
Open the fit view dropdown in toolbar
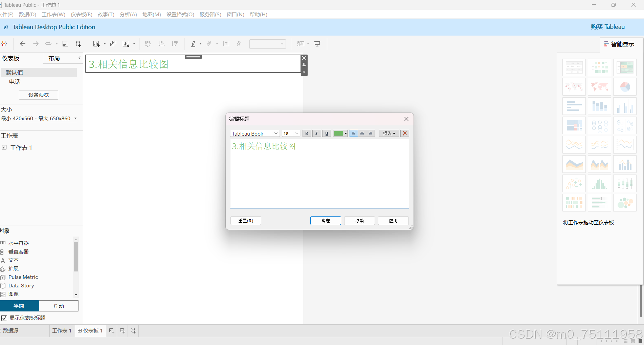[x=267, y=44]
